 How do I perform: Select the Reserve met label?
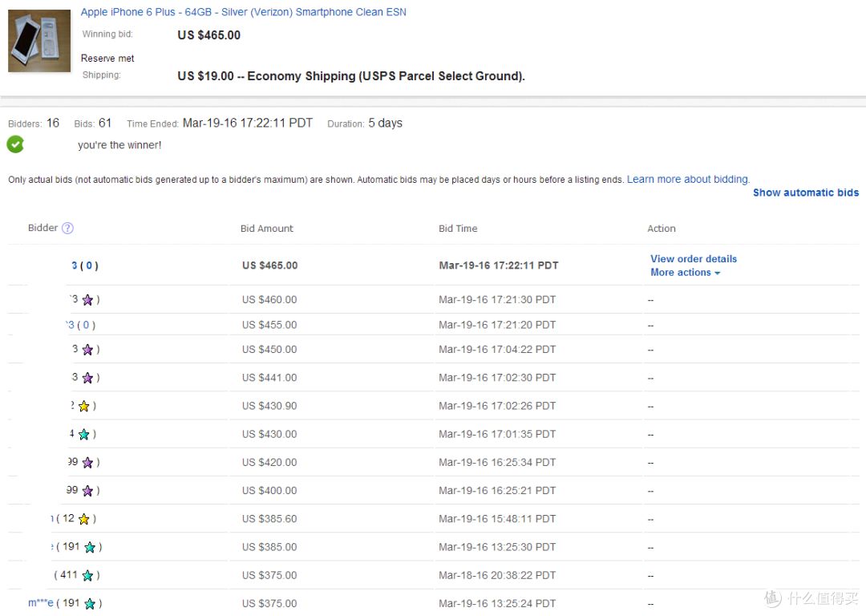coord(107,59)
